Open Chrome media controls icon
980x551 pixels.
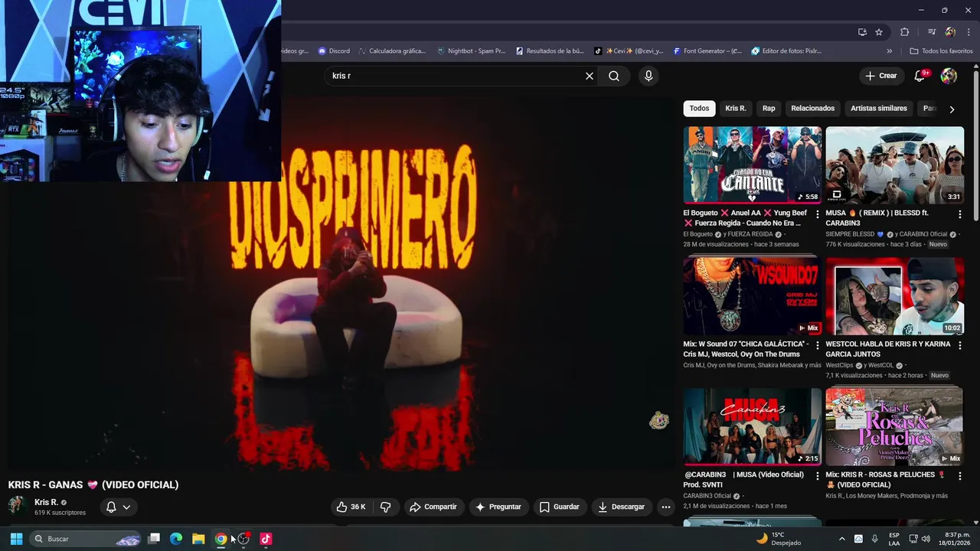[x=932, y=32]
